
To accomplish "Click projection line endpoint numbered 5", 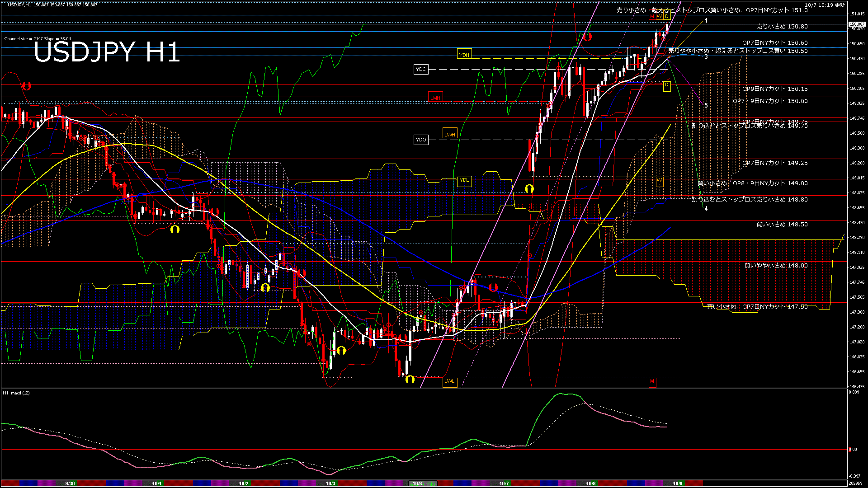I will 706,105.
